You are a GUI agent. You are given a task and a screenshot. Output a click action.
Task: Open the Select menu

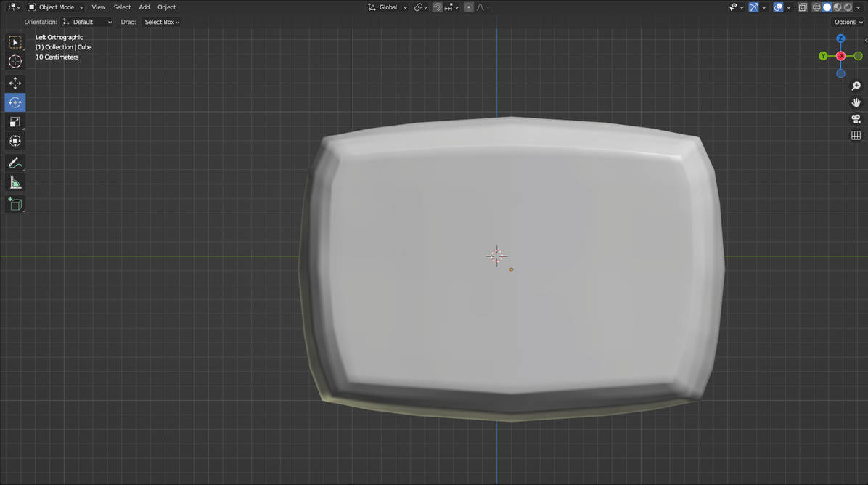click(x=122, y=7)
